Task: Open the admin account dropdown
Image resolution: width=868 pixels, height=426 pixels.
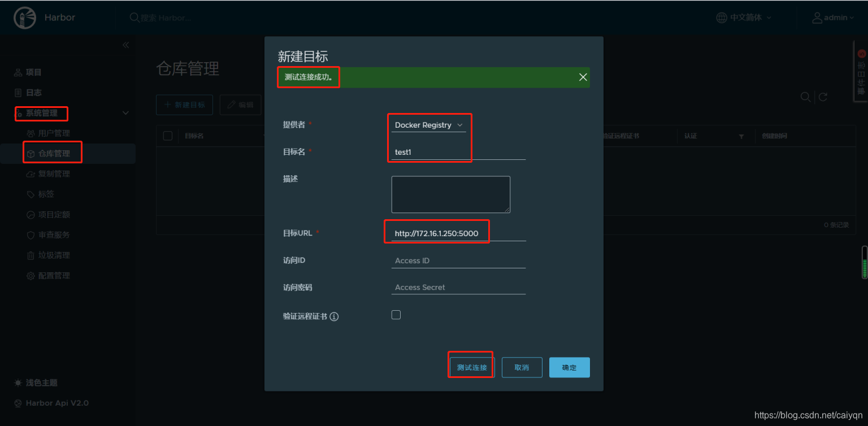Action: [839, 18]
